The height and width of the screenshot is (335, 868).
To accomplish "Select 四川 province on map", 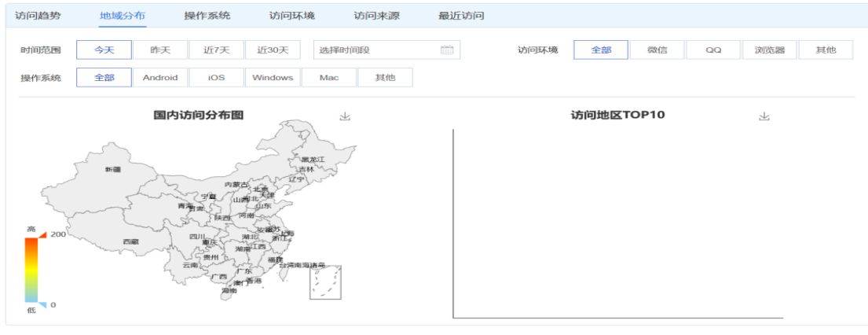I will coord(197,236).
